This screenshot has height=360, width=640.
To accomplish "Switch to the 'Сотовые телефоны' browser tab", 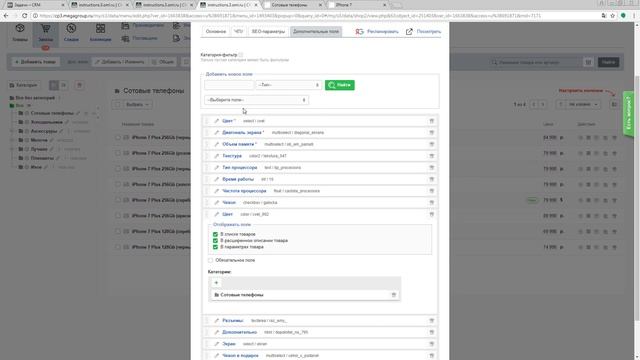I will pyautogui.click(x=293, y=5).
